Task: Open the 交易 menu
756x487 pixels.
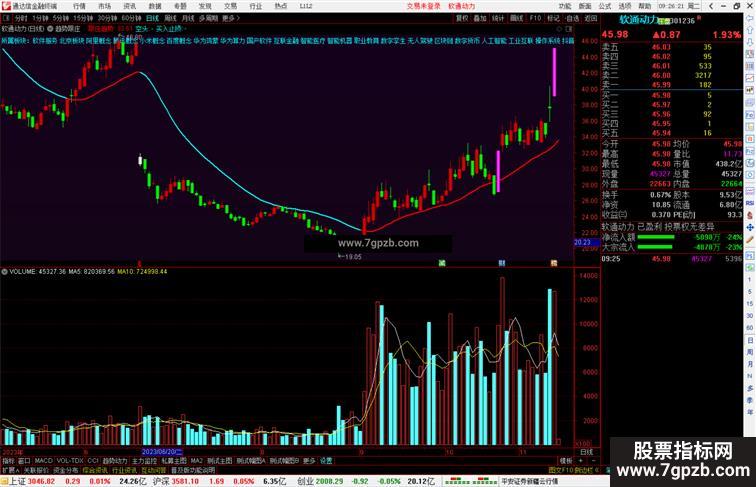Action: pyautogui.click(x=230, y=6)
